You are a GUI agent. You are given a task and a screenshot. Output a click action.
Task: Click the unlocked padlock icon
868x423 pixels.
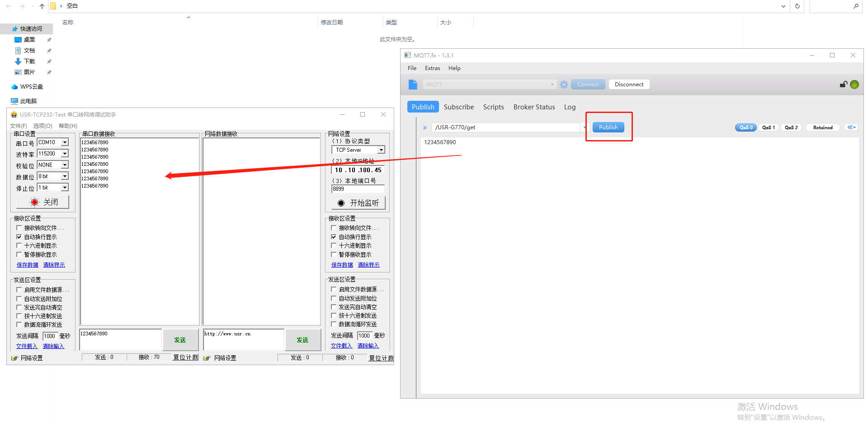843,85
